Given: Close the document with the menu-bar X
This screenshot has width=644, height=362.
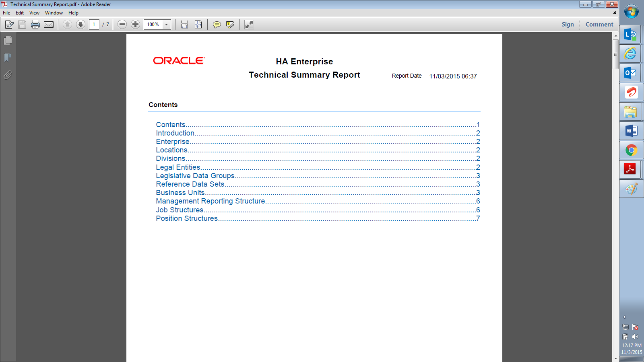Looking at the screenshot, I should coord(615,13).
